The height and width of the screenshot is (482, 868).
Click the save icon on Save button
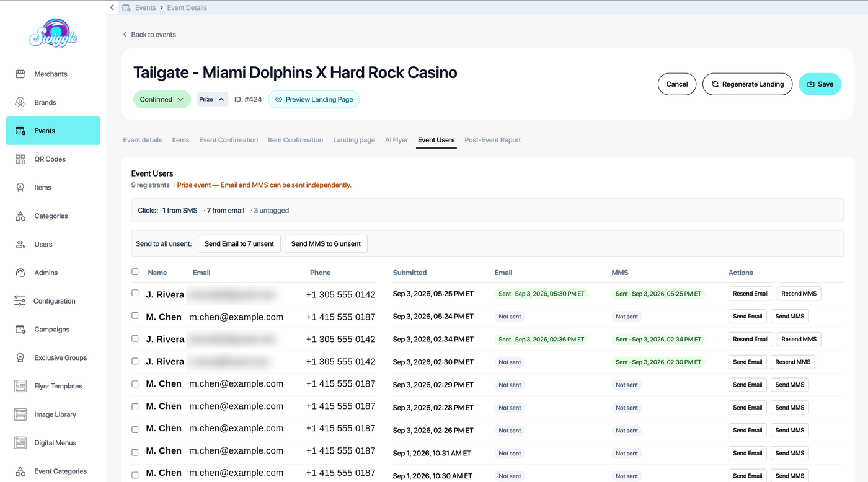(811, 84)
